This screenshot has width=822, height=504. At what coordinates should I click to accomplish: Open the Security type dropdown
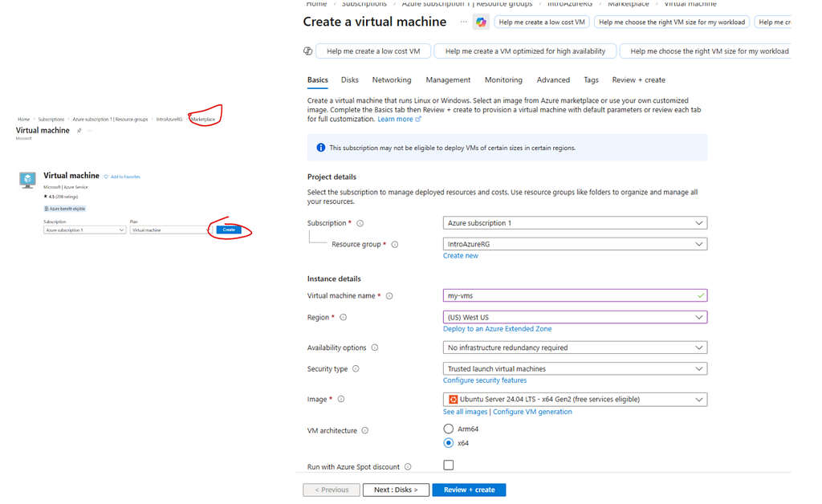(575, 369)
